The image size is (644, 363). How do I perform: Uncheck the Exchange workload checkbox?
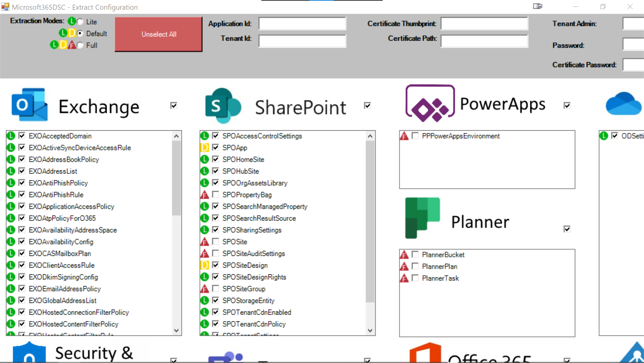(173, 105)
